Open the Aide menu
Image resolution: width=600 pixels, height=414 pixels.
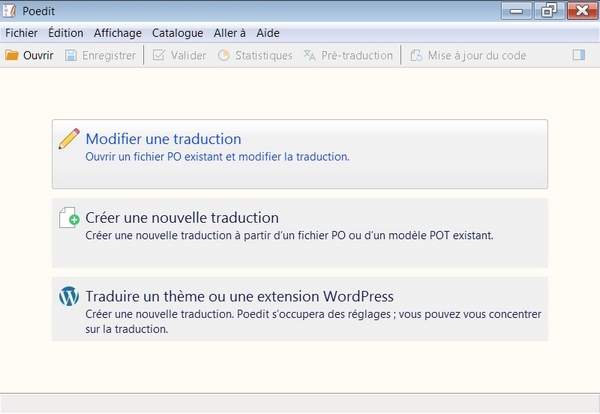pyautogui.click(x=268, y=33)
